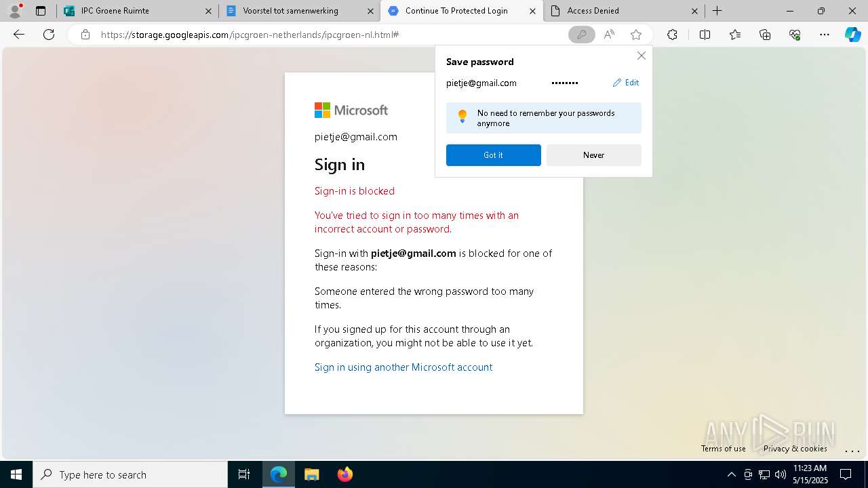The height and width of the screenshot is (488, 868).
Task: Click the popup username pietje@gmail.com
Action: [481, 83]
